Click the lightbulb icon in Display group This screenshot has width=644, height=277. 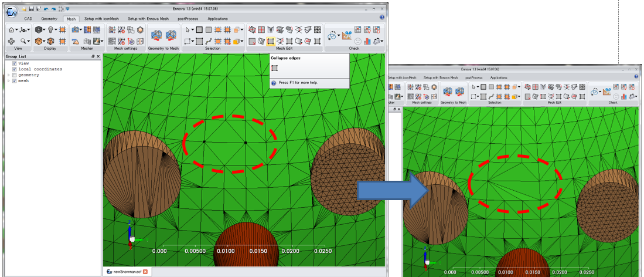click(x=52, y=29)
